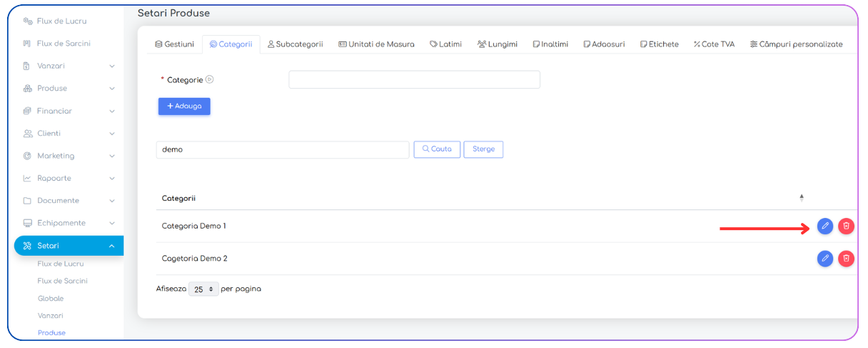Screen dimensions: 868x348
Task: Open the Cote TVA tab
Action: pyautogui.click(x=714, y=44)
